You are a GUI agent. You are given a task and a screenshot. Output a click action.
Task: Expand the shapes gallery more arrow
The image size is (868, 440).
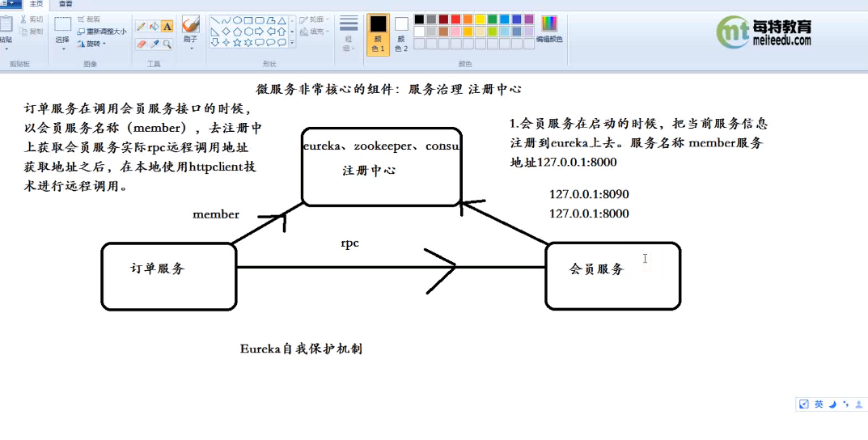point(292,42)
